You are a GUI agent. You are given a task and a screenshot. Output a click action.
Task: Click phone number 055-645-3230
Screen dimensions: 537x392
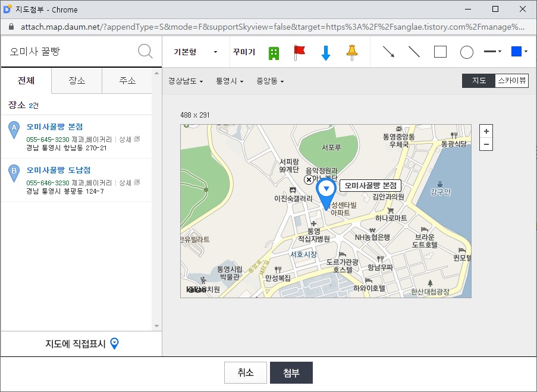click(x=48, y=140)
